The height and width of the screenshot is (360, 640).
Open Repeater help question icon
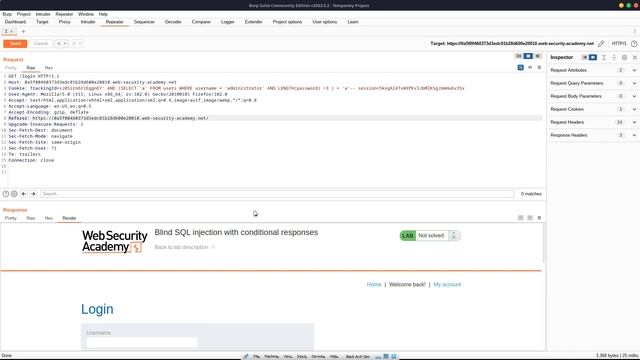[634, 44]
